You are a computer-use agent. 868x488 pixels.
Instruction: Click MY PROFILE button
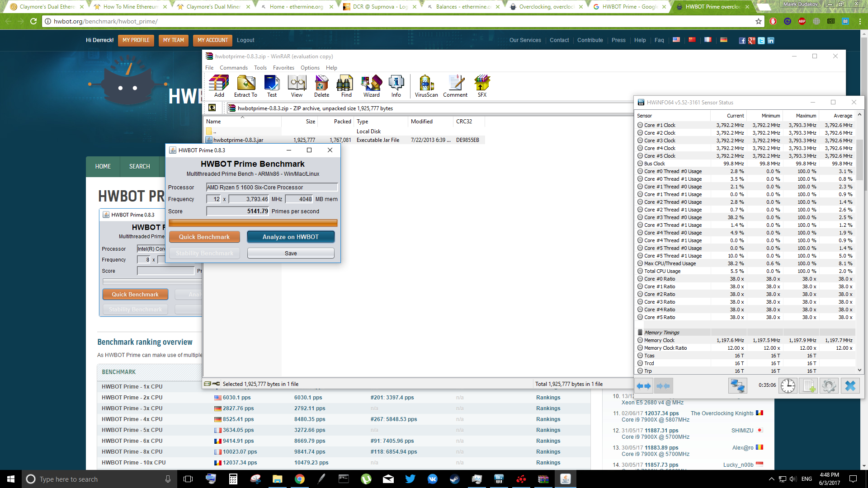[x=136, y=40]
